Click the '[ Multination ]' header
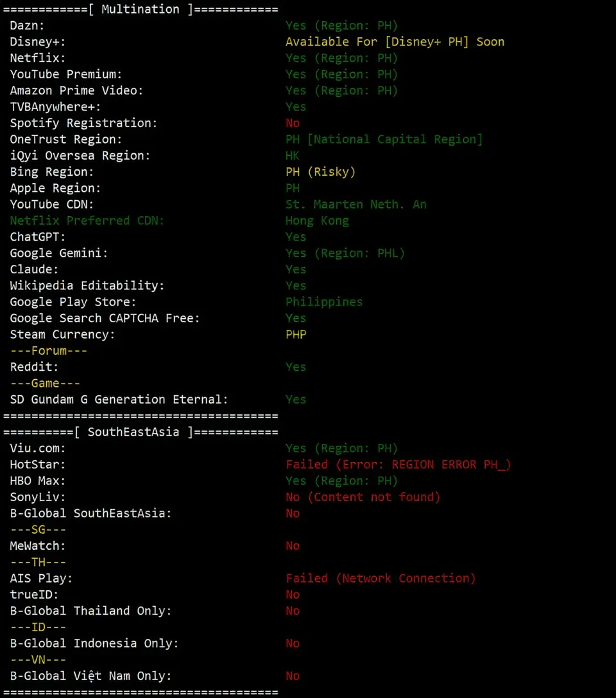The width and height of the screenshot is (616, 698). click(x=141, y=10)
